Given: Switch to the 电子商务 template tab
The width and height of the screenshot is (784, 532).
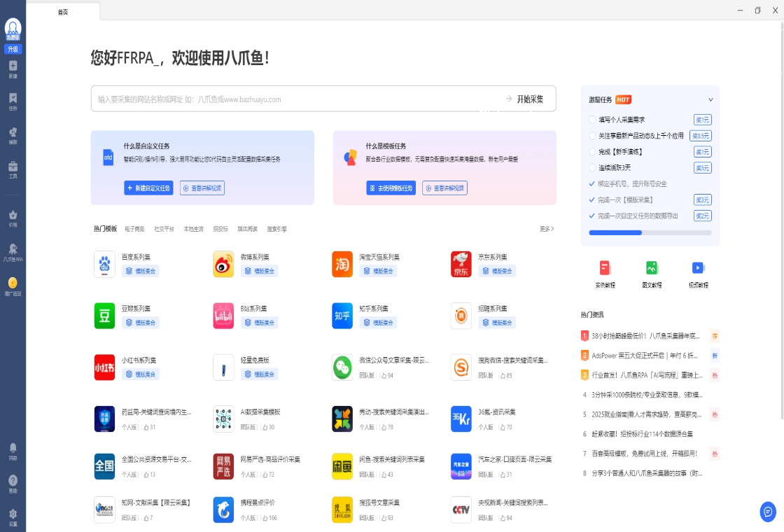Looking at the screenshot, I should point(134,229).
